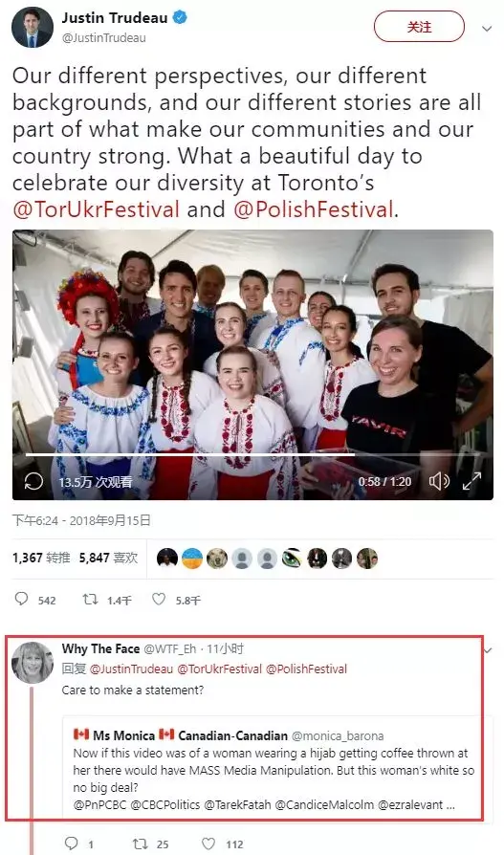Like the reply with the heart showing 112
Image resolution: width=504 pixels, height=855 pixels.
[208, 844]
